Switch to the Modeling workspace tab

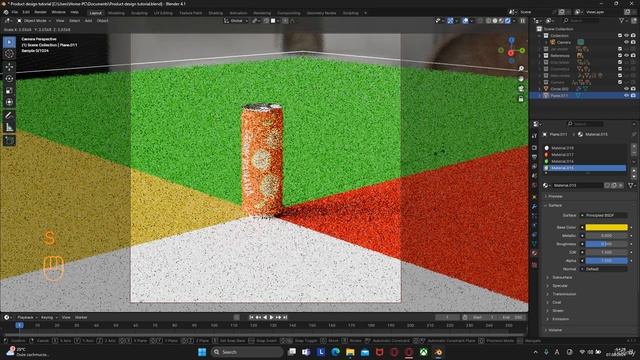tap(116, 13)
